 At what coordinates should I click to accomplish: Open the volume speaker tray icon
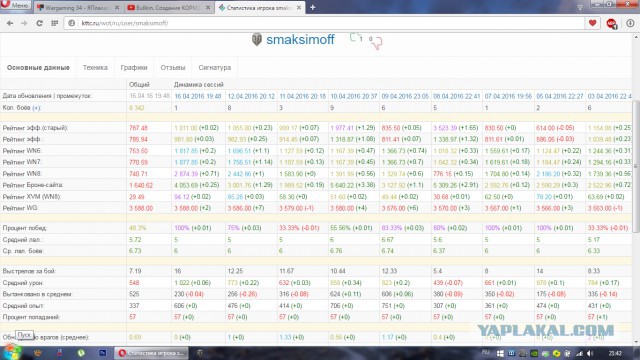590,353
